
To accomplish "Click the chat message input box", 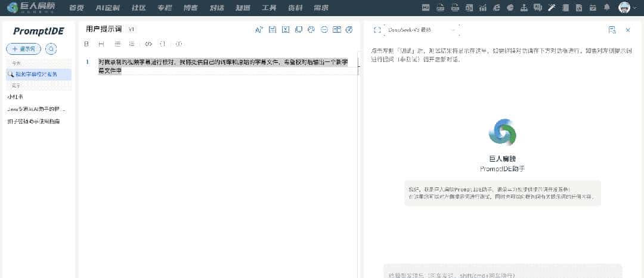I will 503,271.
